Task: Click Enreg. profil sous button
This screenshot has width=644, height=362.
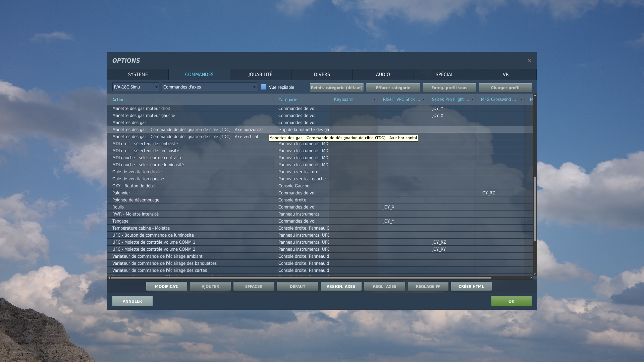Action: 449,87
